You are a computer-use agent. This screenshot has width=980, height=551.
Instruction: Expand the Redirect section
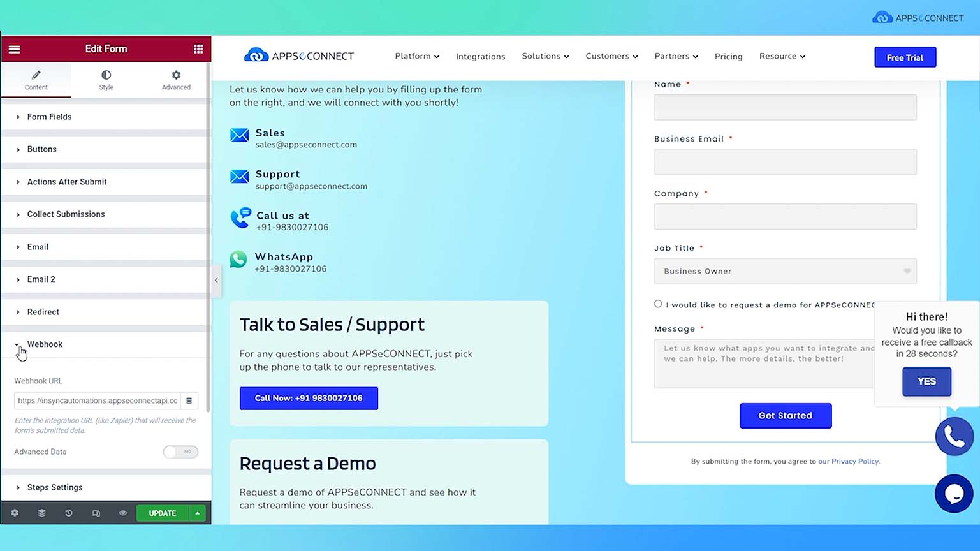(x=106, y=312)
